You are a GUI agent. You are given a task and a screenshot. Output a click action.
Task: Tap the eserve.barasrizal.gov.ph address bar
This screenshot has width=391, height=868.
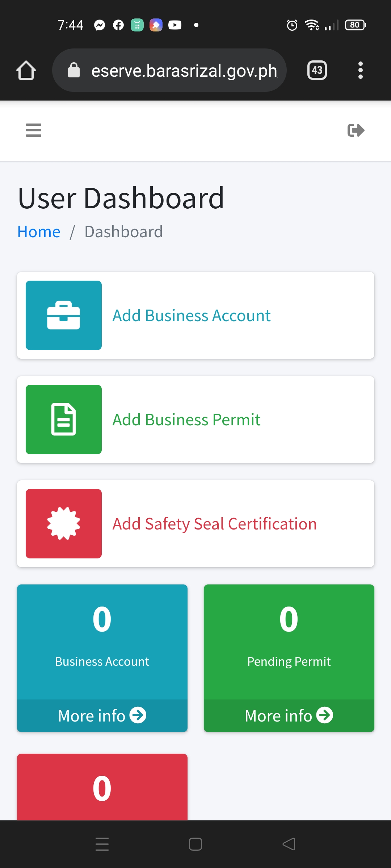coord(184,71)
